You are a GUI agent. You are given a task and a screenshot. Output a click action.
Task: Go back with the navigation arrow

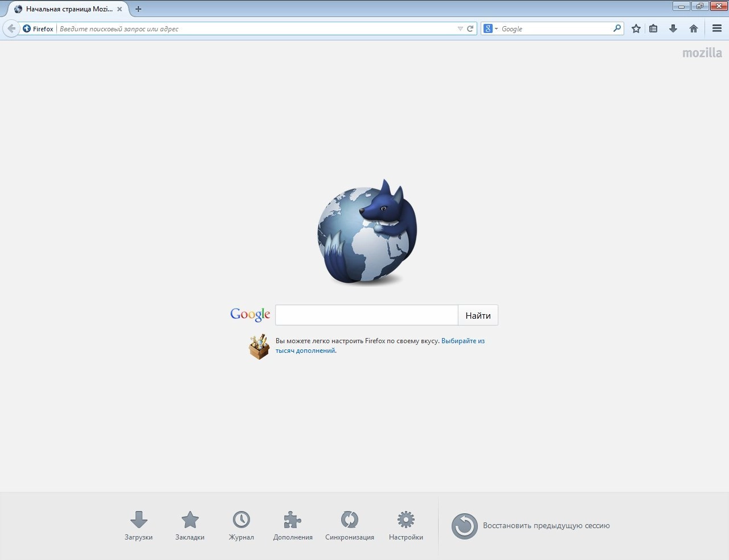[11, 28]
